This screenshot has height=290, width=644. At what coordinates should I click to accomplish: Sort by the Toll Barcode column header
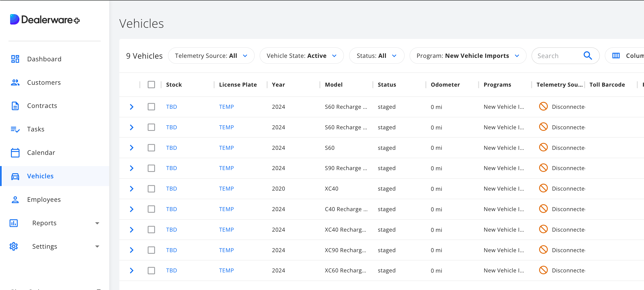coord(607,84)
